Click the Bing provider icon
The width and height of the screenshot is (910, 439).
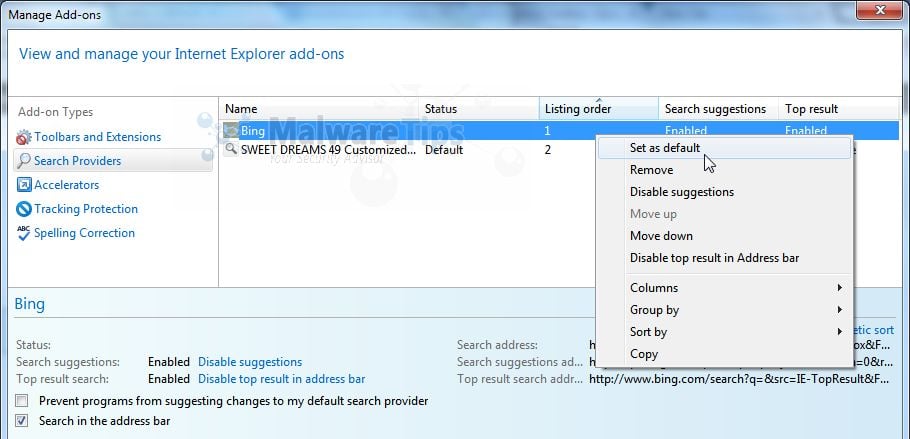tap(232, 131)
